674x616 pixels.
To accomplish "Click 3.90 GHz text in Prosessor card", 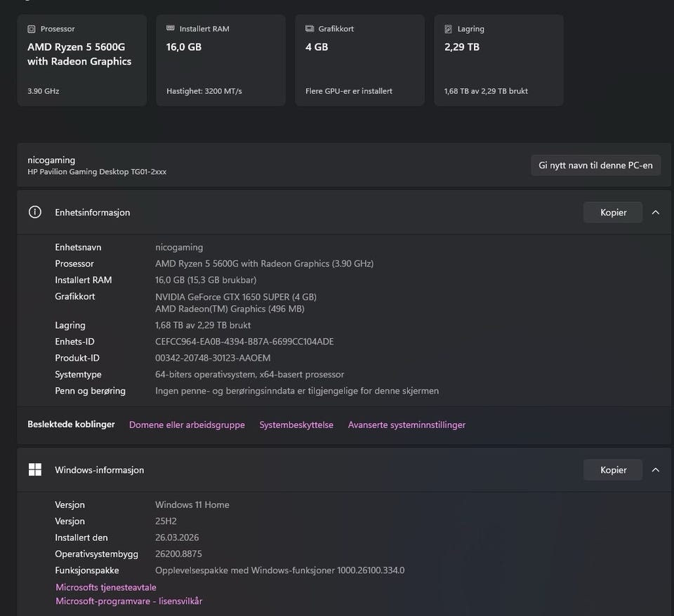I will tap(44, 91).
